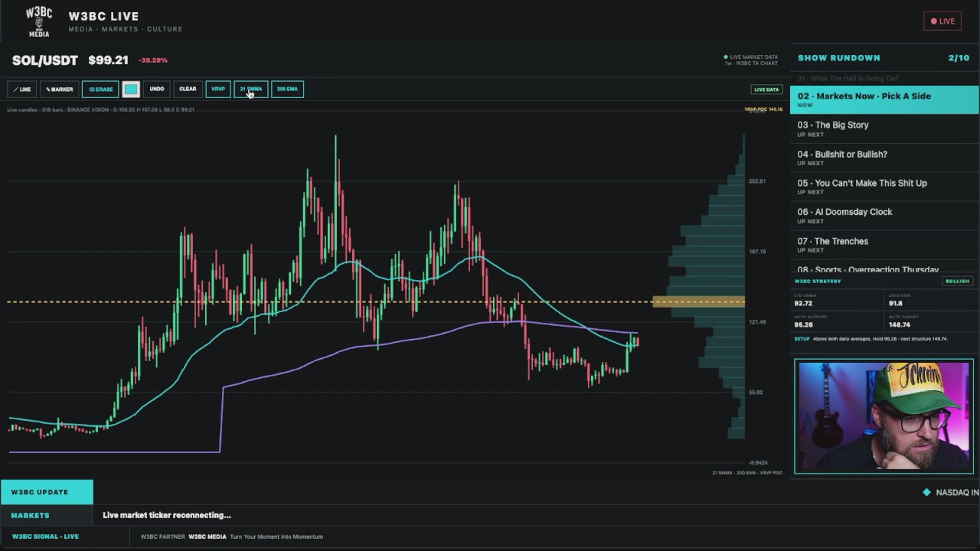Image resolution: width=980 pixels, height=551 pixels.
Task: Click the LIVE DATA badge button
Action: pos(767,89)
